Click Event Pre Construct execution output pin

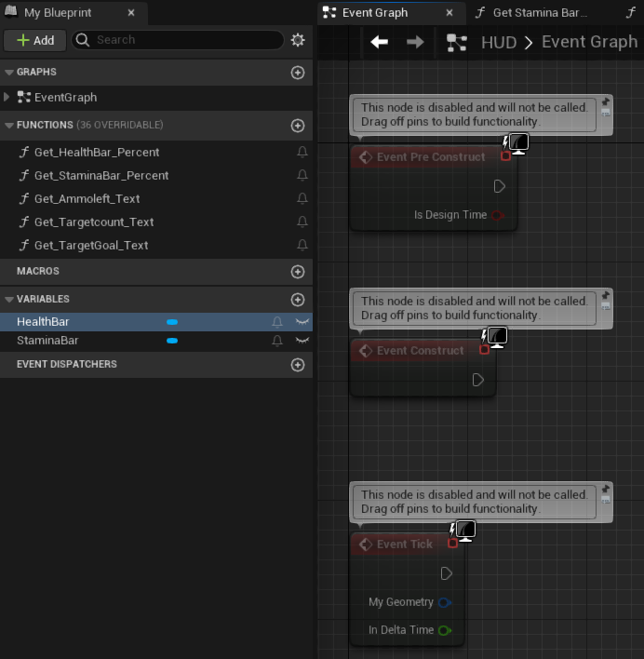(x=499, y=186)
